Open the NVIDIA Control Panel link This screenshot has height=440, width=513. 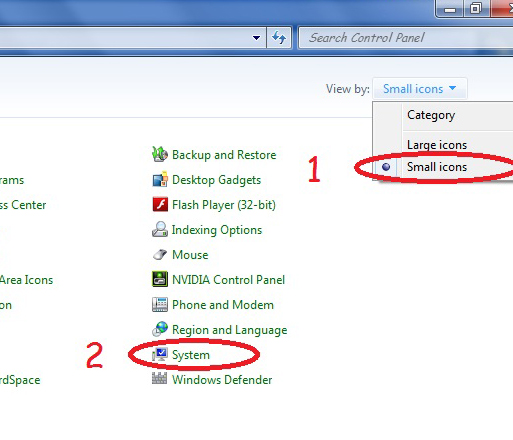tap(228, 280)
